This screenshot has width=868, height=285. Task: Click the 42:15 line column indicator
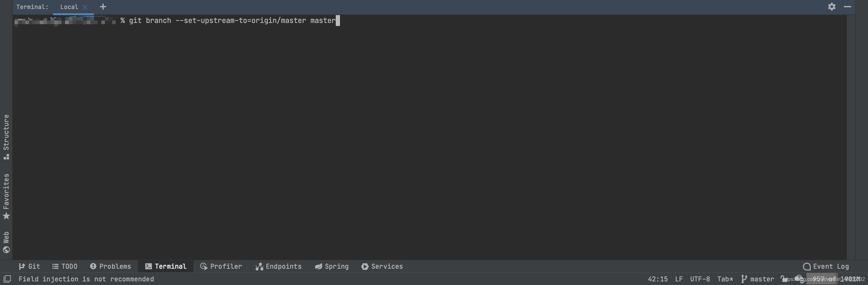[x=657, y=279]
